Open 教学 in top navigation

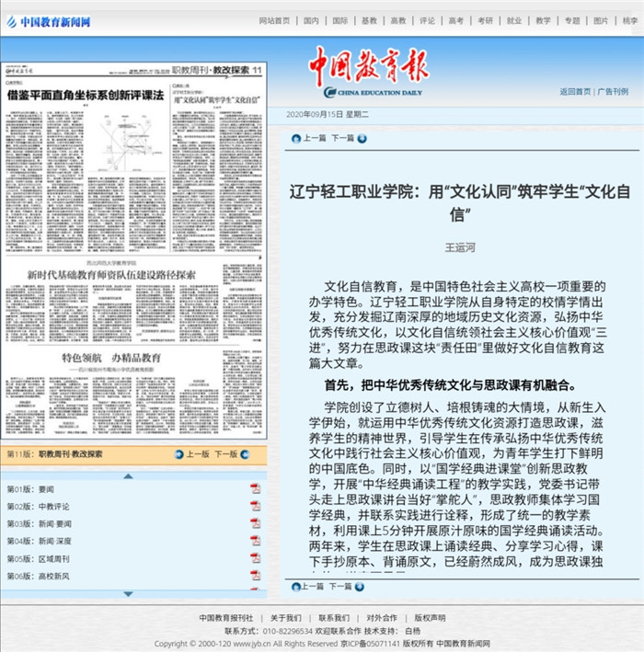click(544, 20)
